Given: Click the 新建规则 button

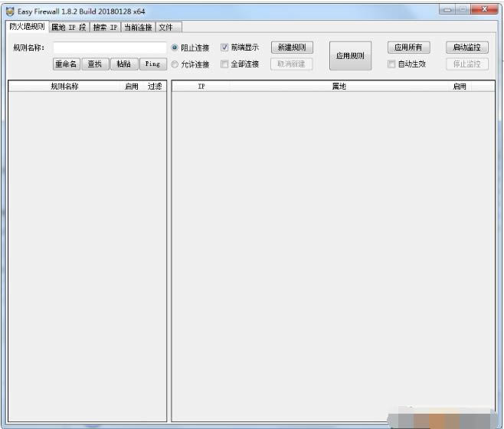Looking at the screenshot, I should coord(292,47).
